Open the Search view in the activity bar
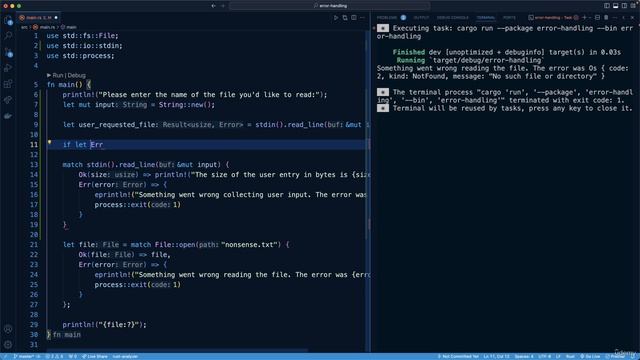Viewport: 640px width, 360px height. [x=8, y=36]
